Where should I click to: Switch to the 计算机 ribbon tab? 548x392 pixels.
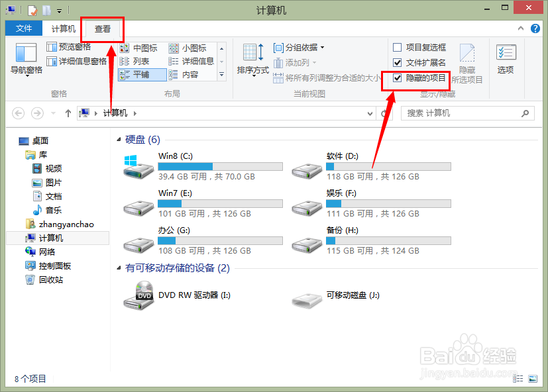[63, 28]
